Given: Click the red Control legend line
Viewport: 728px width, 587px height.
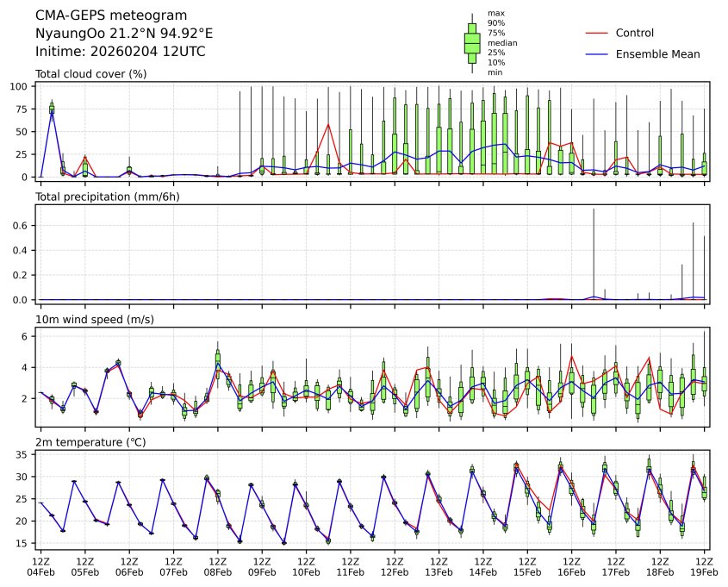Looking at the screenshot, I should [x=597, y=33].
